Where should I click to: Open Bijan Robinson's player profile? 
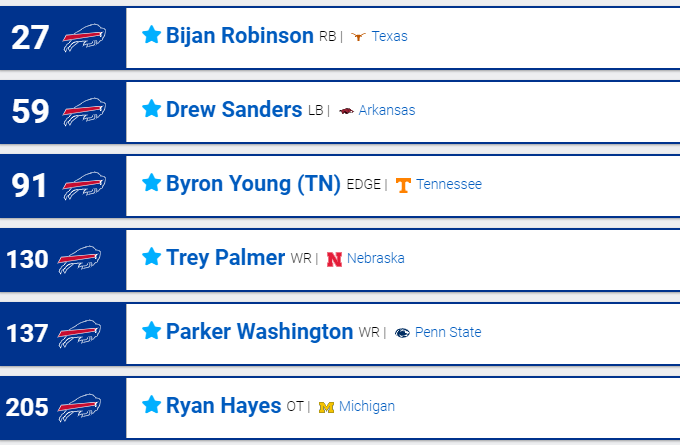tap(239, 35)
